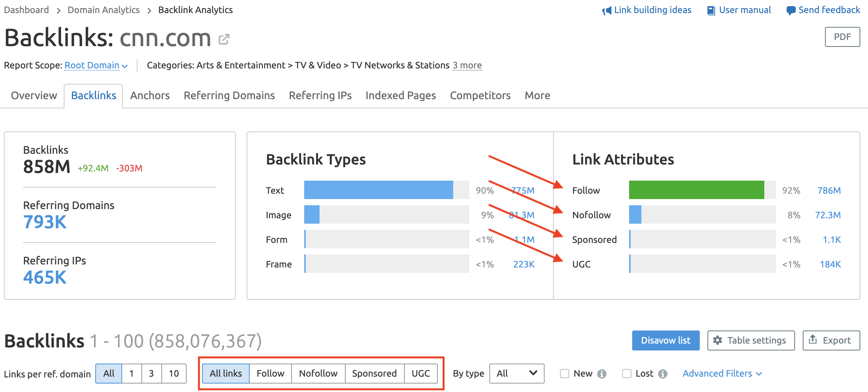Click the upload icon in Export button
This screenshot has width=868, height=392.
813,339
